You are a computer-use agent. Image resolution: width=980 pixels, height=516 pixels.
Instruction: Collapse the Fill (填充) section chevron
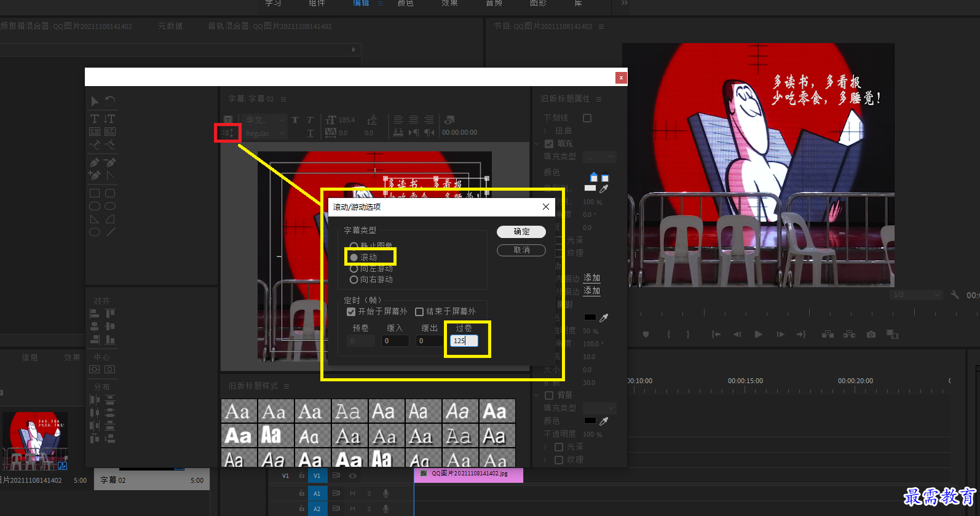pyautogui.click(x=536, y=144)
